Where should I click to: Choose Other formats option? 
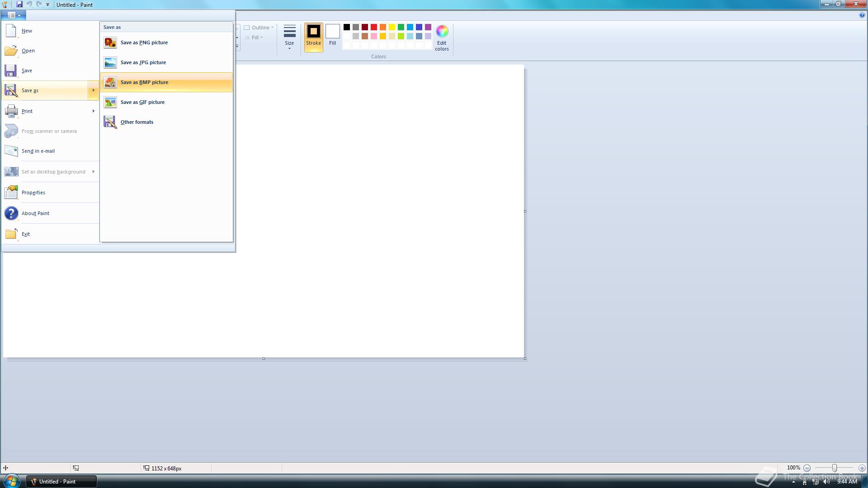166,122
